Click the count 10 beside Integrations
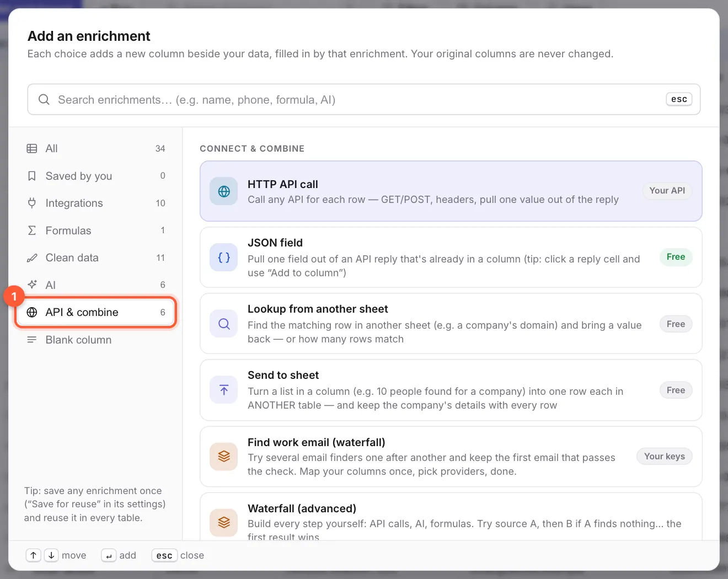The image size is (728, 579). pyautogui.click(x=160, y=203)
